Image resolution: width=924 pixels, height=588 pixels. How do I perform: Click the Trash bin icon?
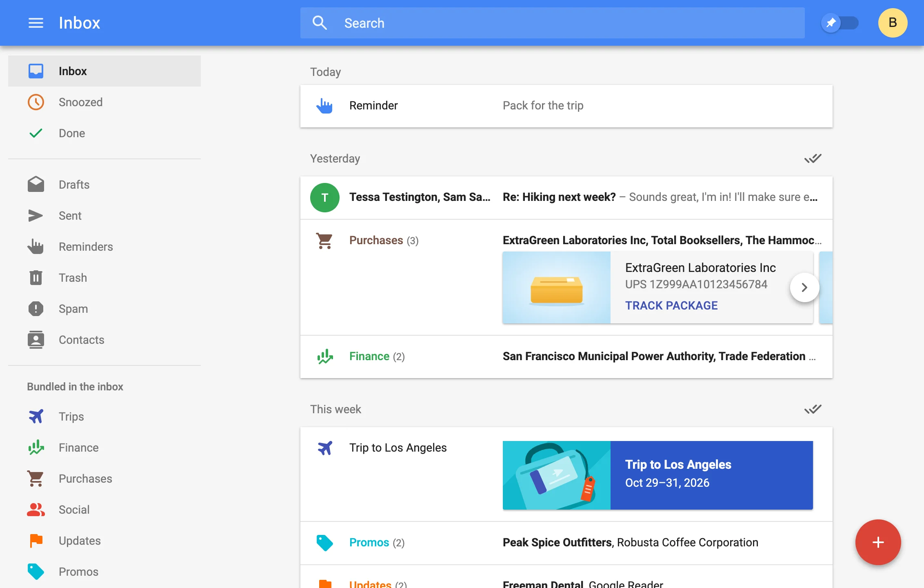(x=36, y=278)
